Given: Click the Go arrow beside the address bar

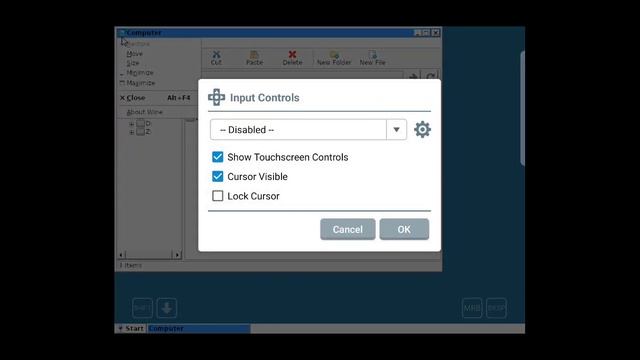Looking at the screenshot, I should click(413, 76).
